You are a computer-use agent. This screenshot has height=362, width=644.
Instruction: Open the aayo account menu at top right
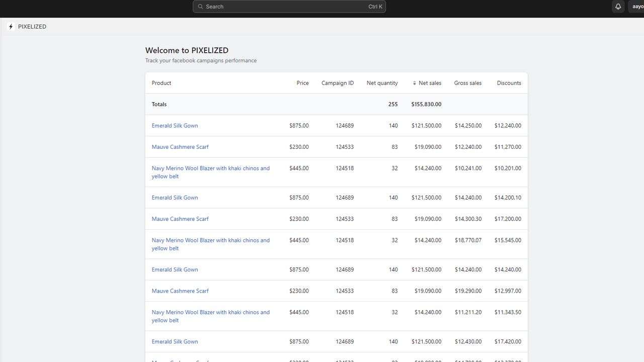pyautogui.click(x=637, y=7)
